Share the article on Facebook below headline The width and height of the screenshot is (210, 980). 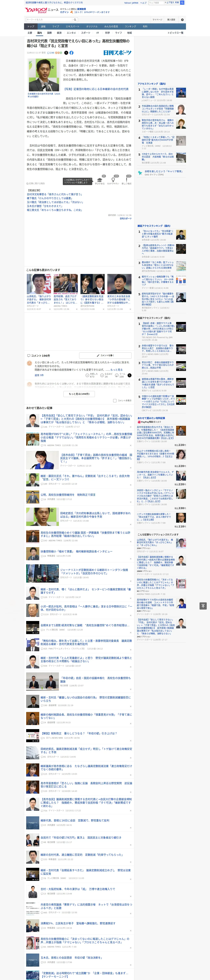tap(71, 53)
